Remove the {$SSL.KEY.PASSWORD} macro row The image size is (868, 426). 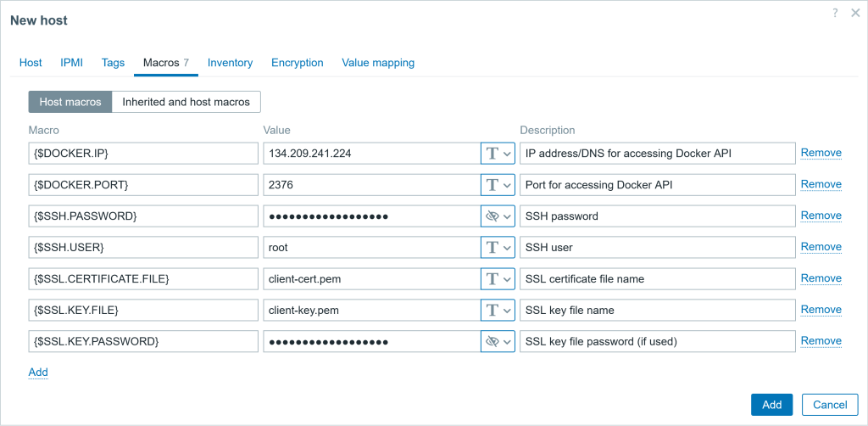(821, 340)
